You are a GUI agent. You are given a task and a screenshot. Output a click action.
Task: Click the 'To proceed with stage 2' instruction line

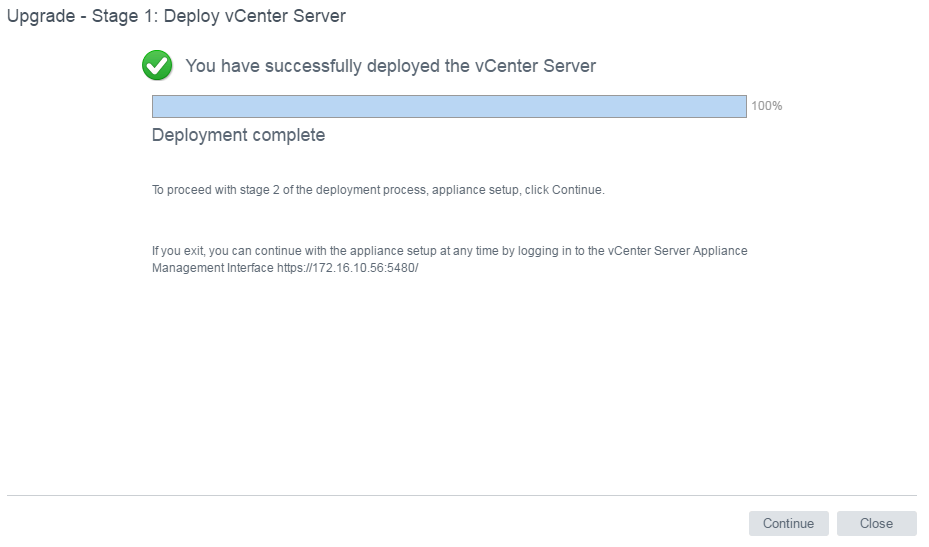click(378, 190)
